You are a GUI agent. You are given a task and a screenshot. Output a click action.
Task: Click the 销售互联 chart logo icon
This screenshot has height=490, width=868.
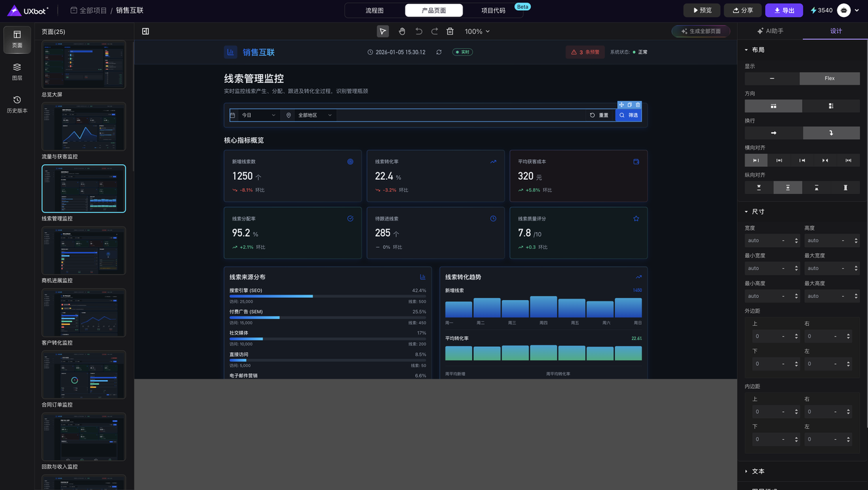(x=231, y=52)
